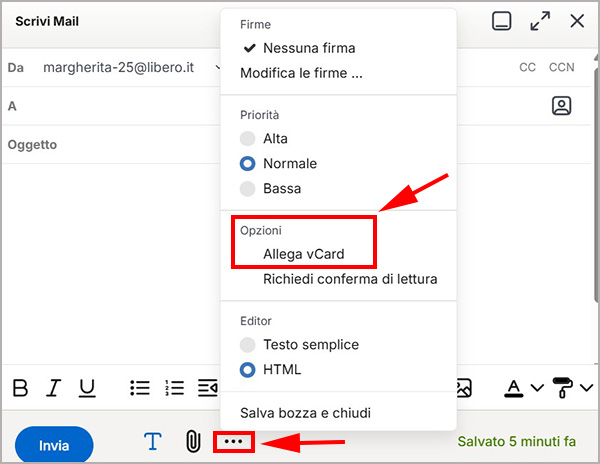Insert an image into the mail

click(x=464, y=388)
